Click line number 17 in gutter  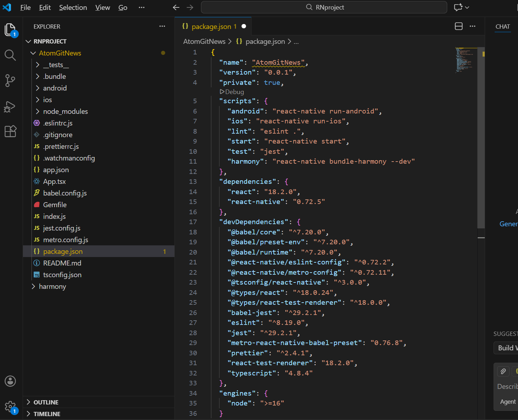pos(193,222)
